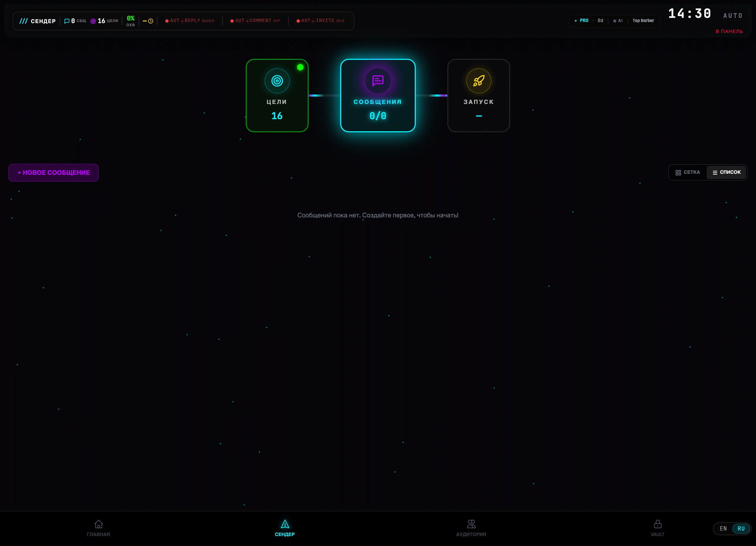Click the green status dot on the ЦЕЛИ card
The height and width of the screenshot is (546, 756).
[300, 67]
